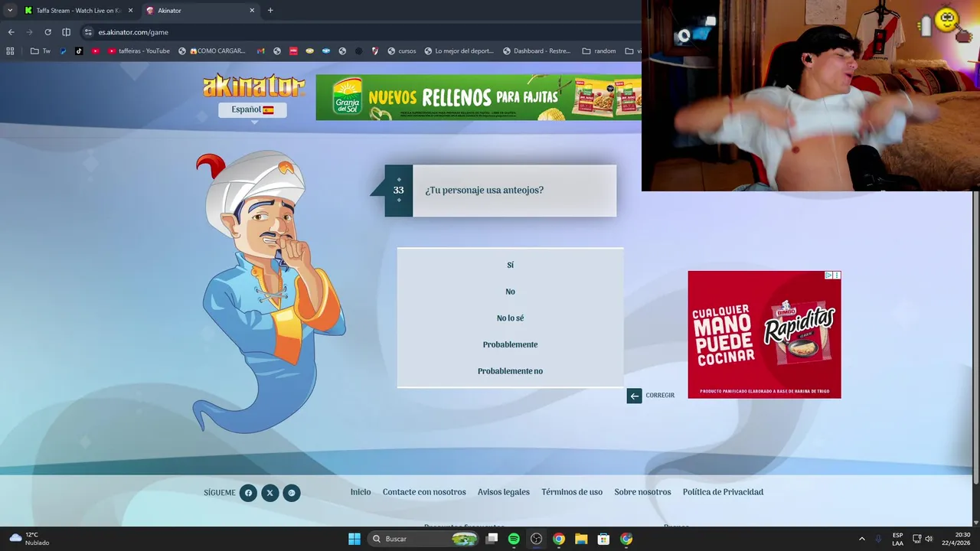Open the Español language selector
980x551 pixels.
pos(253,109)
